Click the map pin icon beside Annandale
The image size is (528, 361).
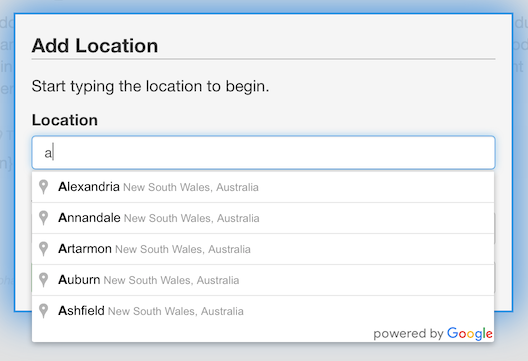click(x=43, y=218)
